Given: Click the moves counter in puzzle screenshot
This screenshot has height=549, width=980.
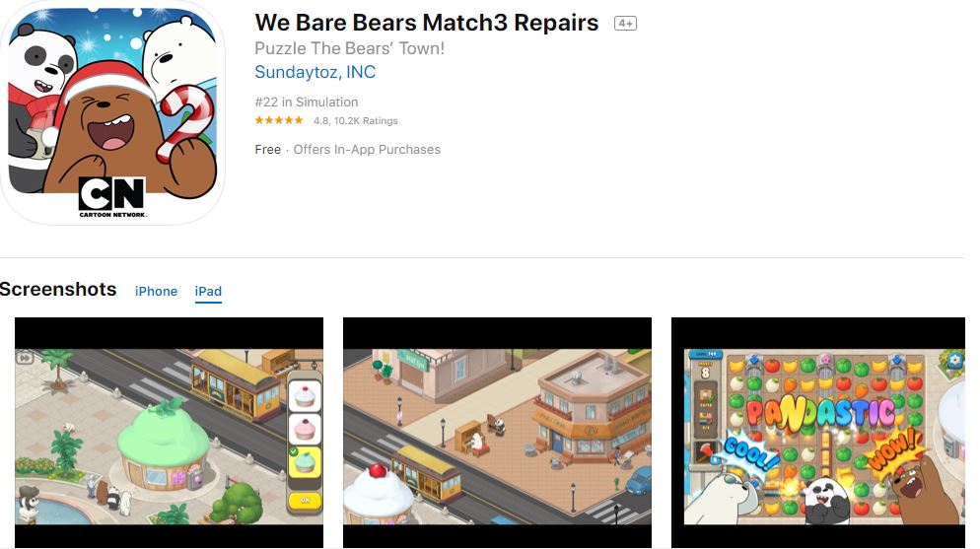Looking at the screenshot, I should tap(705, 371).
